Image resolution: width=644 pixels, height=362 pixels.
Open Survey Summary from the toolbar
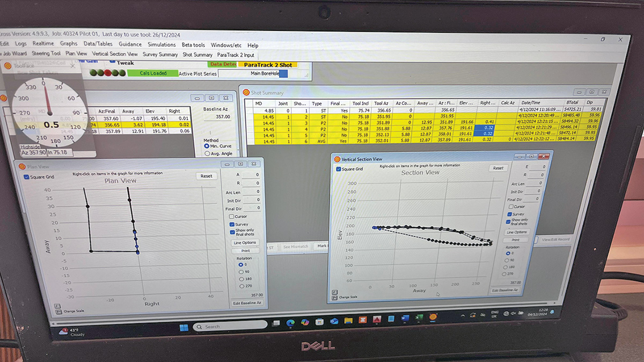click(x=160, y=55)
